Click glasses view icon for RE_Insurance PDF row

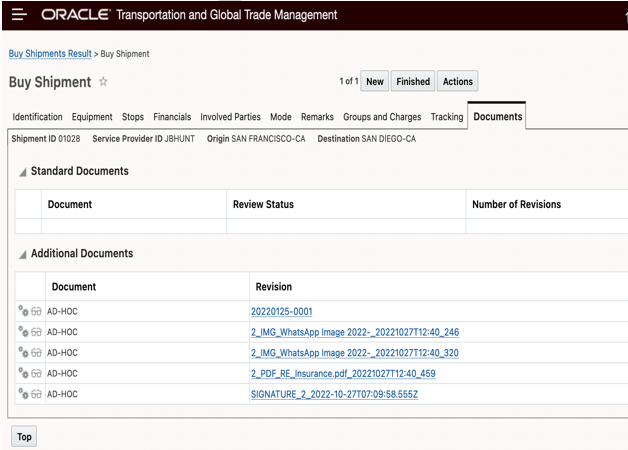click(x=36, y=374)
